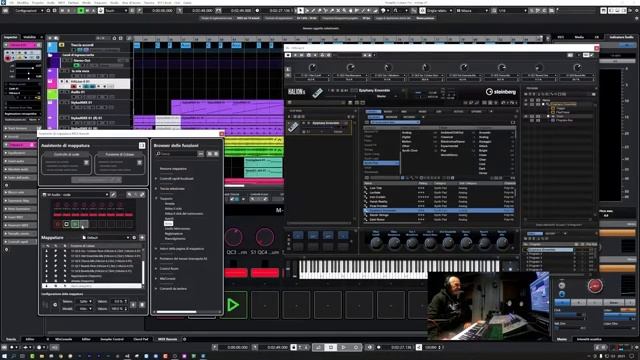Click the Assistente di mappatura header icon

[142, 145]
